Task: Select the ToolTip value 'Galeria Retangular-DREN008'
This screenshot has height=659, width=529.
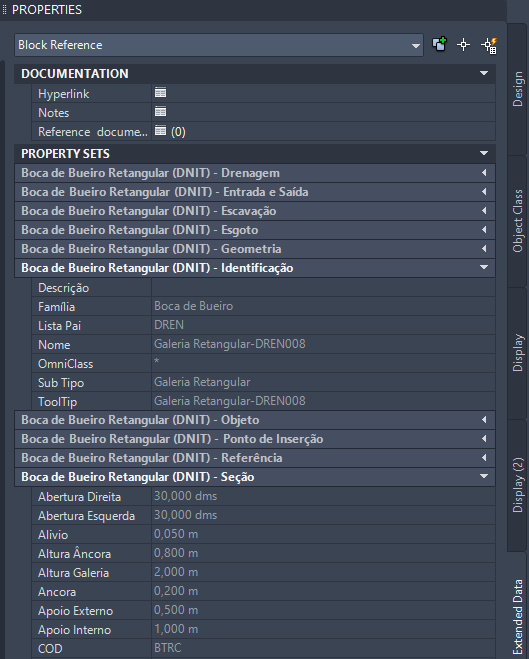Action: tap(229, 401)
